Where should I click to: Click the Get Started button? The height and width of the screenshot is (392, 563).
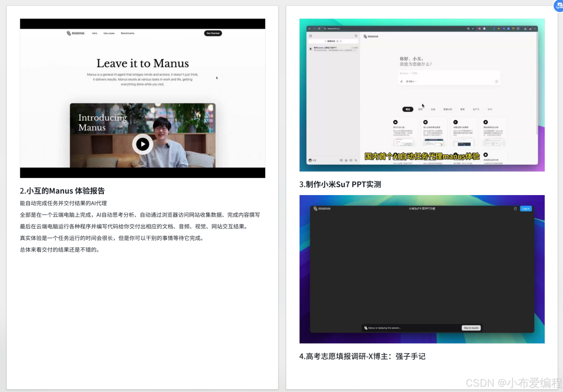click(x=213, y=33)
